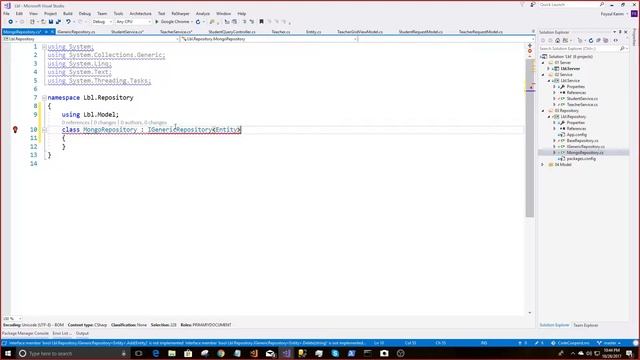Open the Lbl.Repository.MongoRepository type dropdown
The image size is (640, 360).
(x=269, y=39)
